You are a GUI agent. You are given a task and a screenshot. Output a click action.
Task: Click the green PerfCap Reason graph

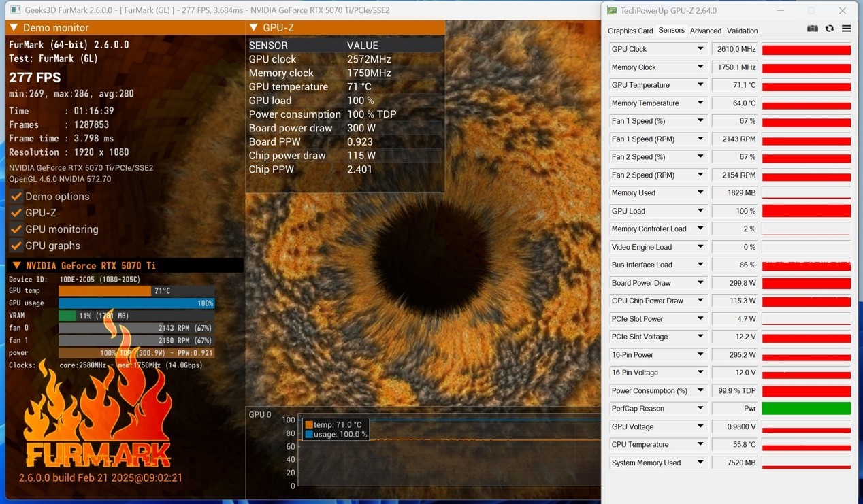tap(806, 408)
